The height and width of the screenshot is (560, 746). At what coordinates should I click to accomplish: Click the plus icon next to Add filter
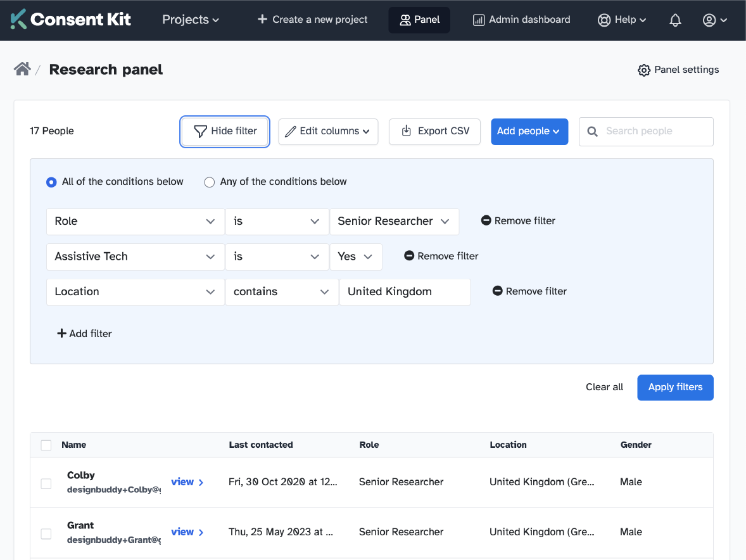[x=62, y=333]
